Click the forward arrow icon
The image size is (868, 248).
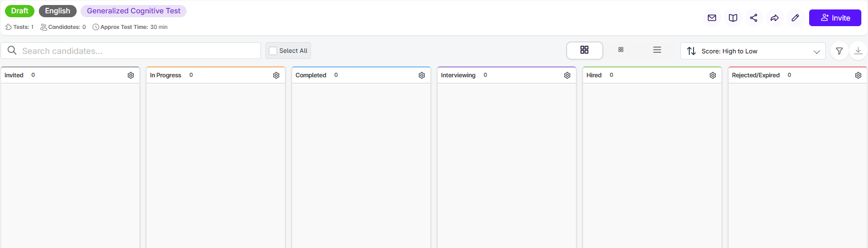(774, 18)
